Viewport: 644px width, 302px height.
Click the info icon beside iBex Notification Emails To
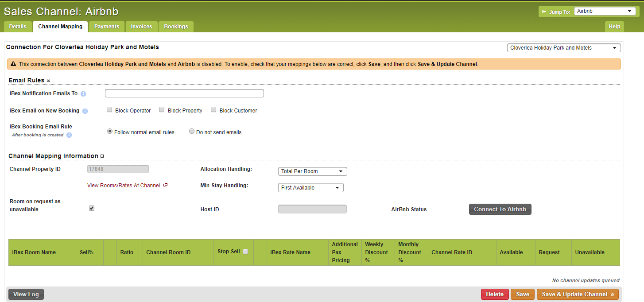83,94
